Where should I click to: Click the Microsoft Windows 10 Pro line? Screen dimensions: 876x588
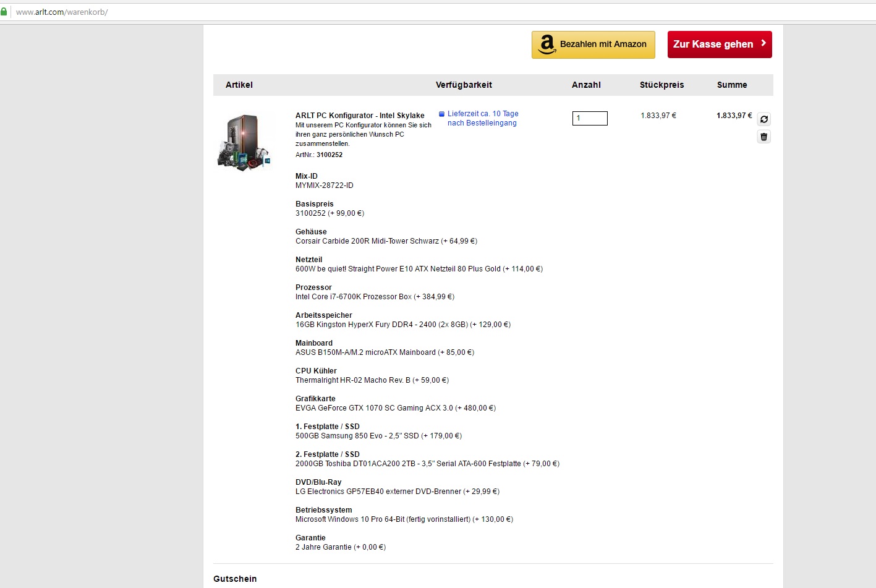[404, 519]
